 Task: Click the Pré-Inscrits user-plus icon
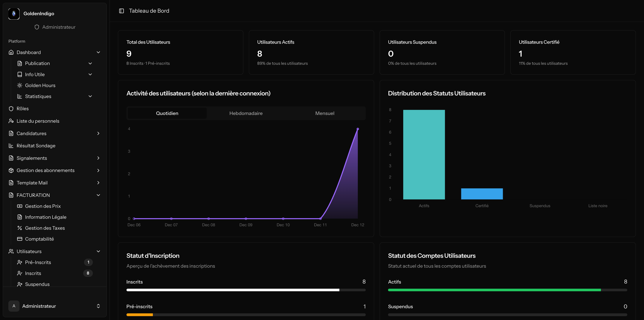(20, 262)
